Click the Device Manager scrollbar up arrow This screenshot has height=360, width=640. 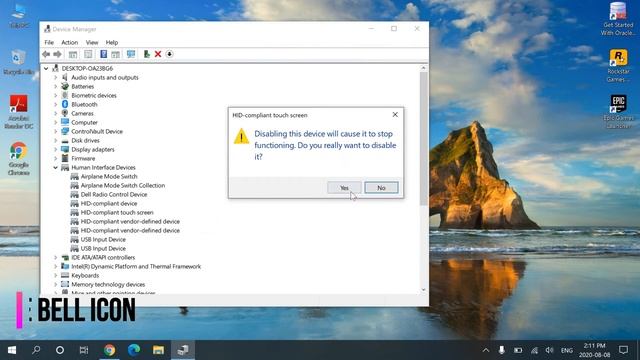423,68
